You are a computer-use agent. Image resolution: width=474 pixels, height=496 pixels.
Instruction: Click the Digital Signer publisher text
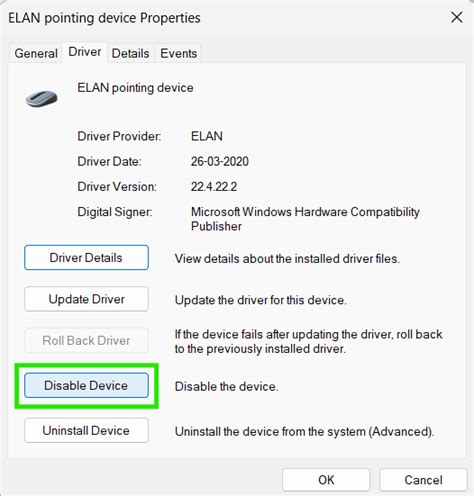point(305,219)
